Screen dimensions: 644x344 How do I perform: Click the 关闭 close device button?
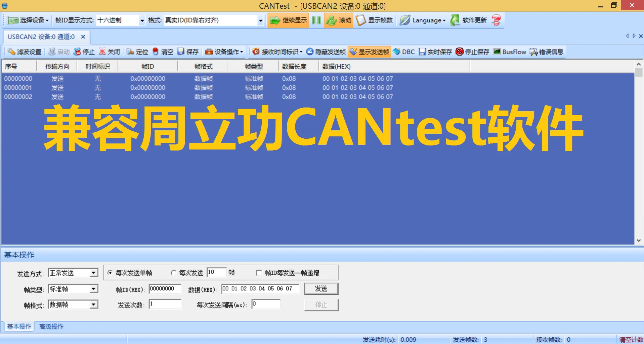coord(109,52)
